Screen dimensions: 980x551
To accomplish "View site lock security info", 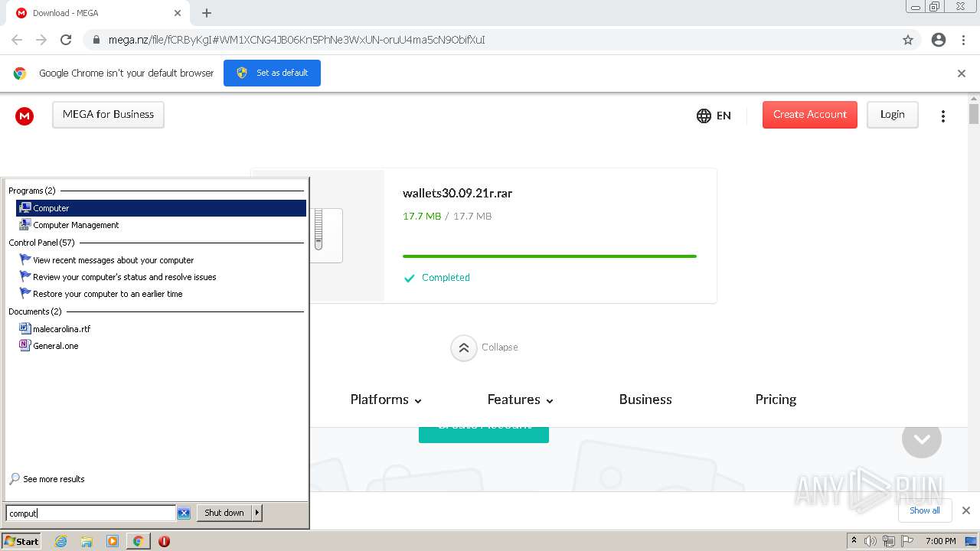I will pyautogui.click(x=96, y=40).
